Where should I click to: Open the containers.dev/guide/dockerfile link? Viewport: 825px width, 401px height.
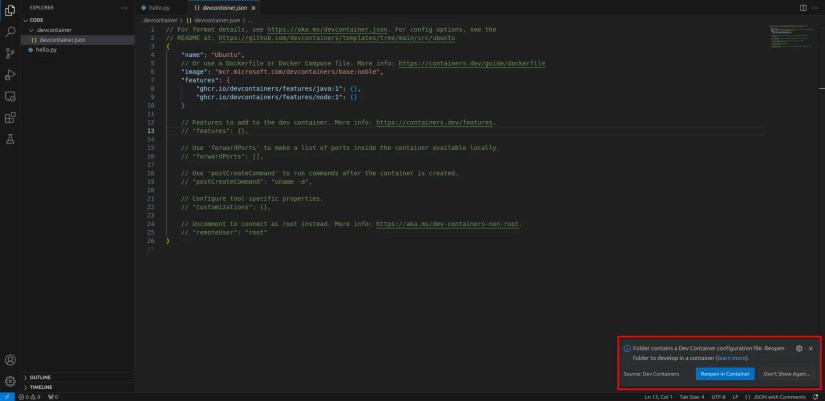pos(471,63)
